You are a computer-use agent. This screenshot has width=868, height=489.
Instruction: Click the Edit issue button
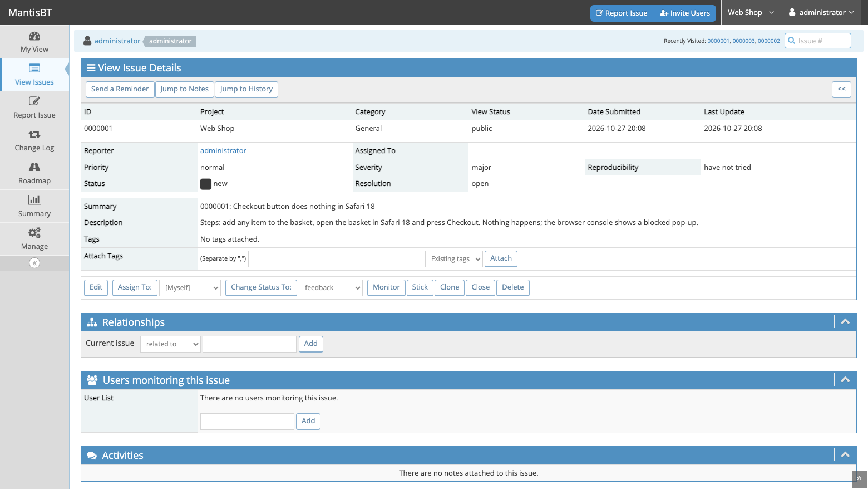(96, 287)
